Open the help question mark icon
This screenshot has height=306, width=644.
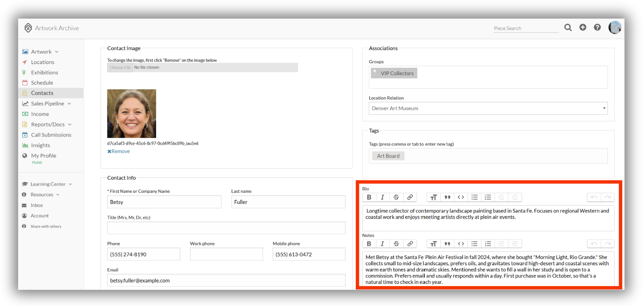click(x=597, y=27)
